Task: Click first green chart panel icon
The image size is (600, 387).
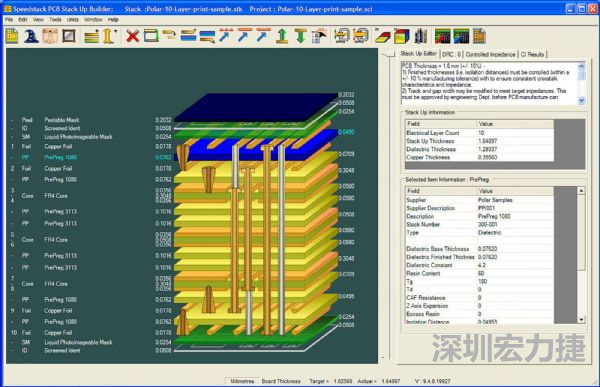Action: point(442,36)
